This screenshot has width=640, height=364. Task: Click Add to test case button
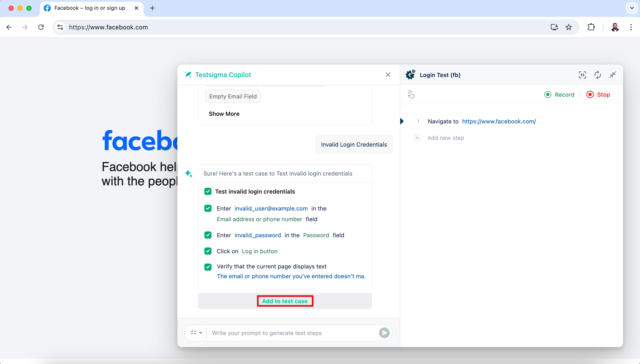[285, 301]
